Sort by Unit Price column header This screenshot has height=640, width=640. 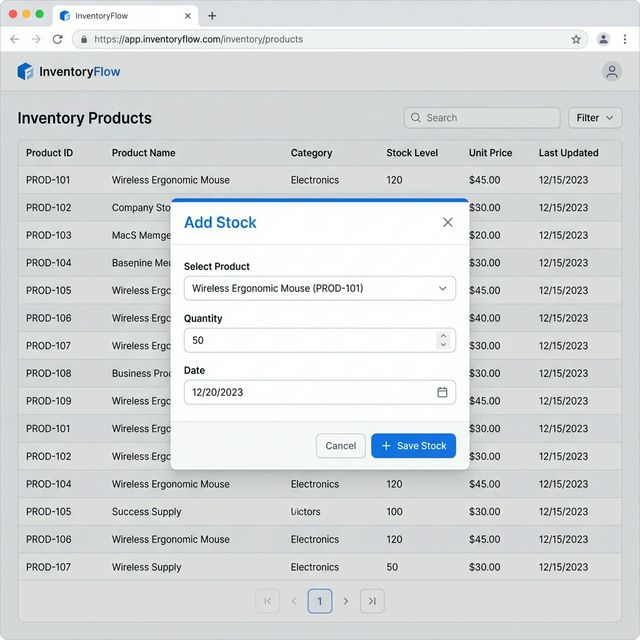[490, 153]
